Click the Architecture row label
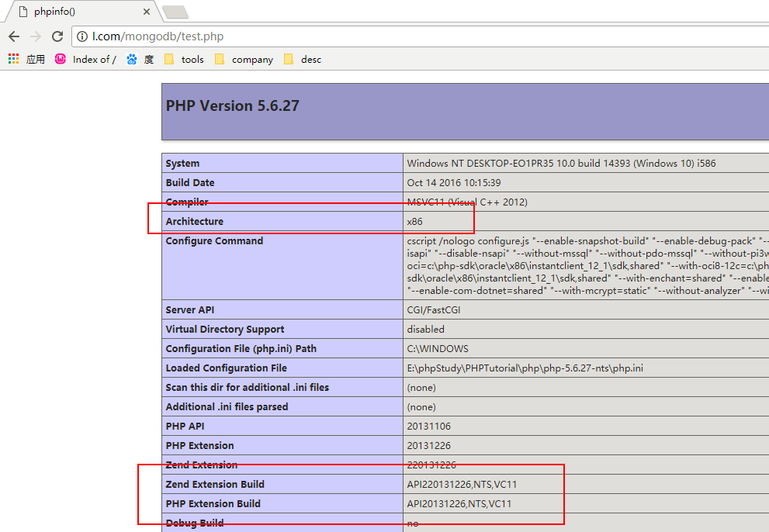 (x=194, y=222)
